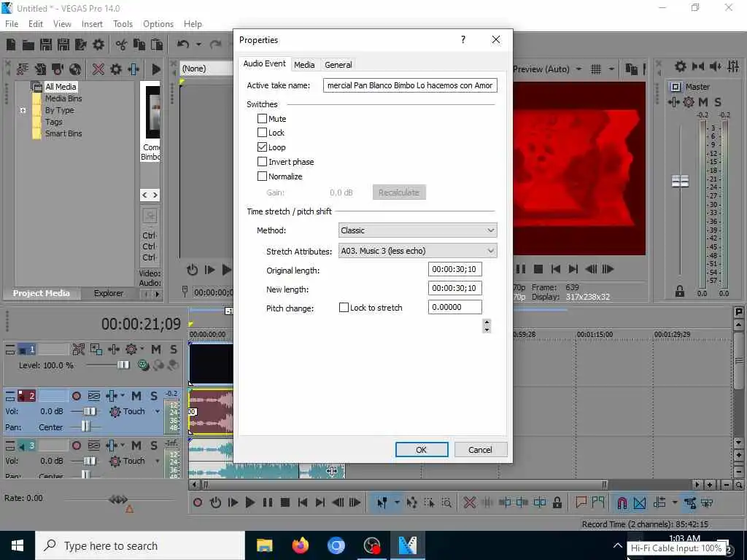Arm track 2 for record
The image size is (747, 560).
[76, 396]
